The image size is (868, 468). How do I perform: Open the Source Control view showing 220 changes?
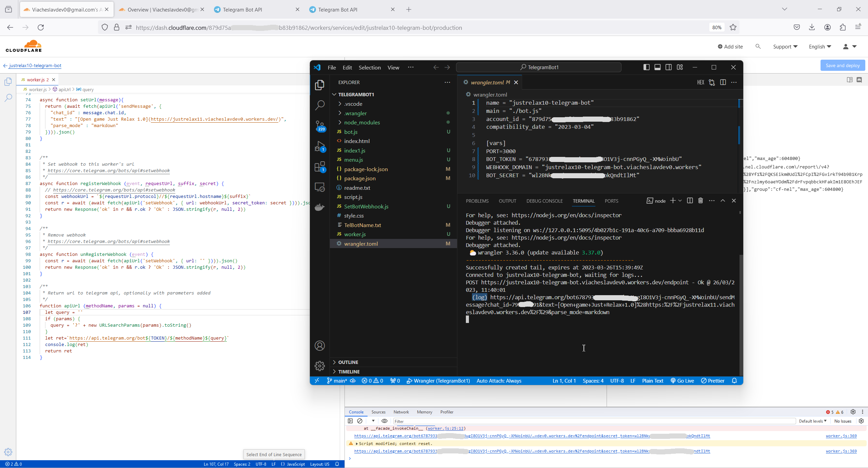[x=320, y=125]
